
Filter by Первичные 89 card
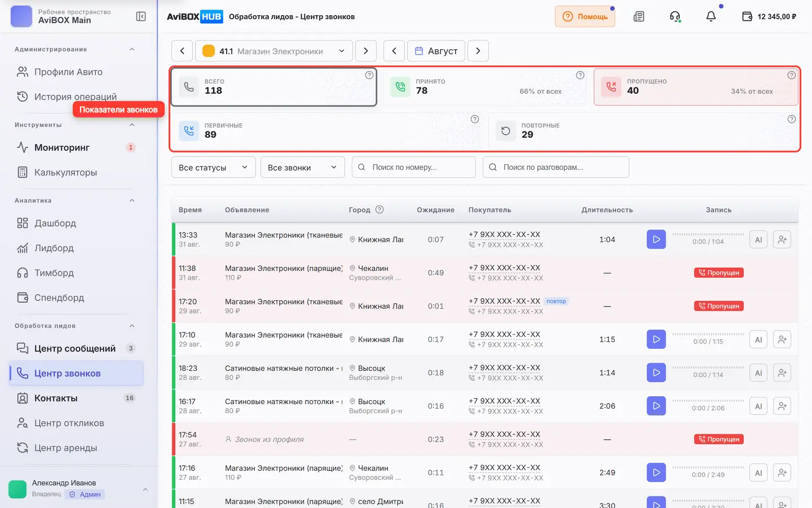pyautogui.click(x=327, y=130)
